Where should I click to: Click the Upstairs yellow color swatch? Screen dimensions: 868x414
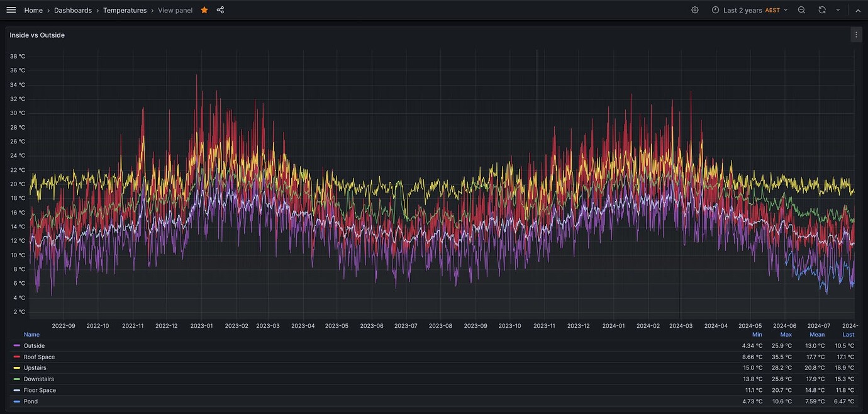[x=15, y=367]
